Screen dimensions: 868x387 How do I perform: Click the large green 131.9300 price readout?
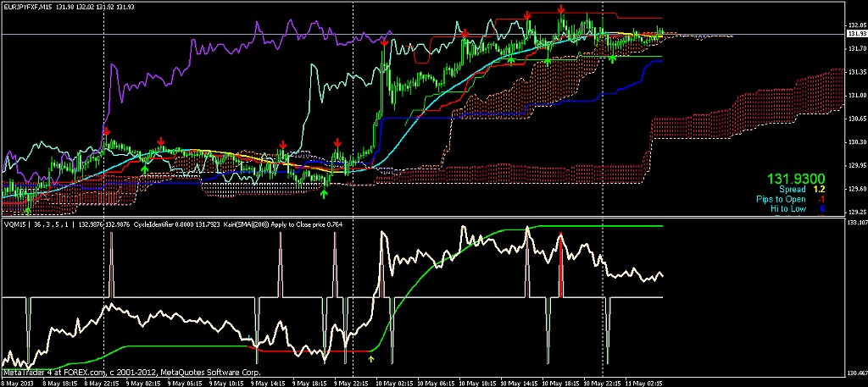(796, 179)
